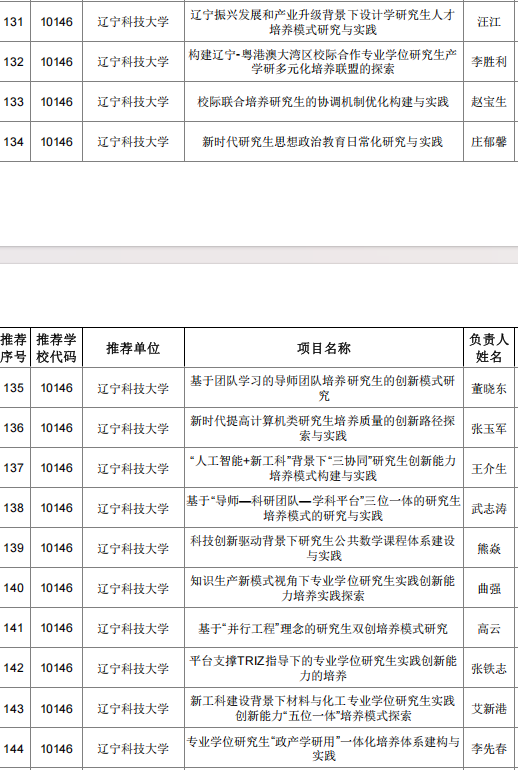The image size is (518, 770).
Task: Click the 项目名称 column header
Action: (324, 348)
